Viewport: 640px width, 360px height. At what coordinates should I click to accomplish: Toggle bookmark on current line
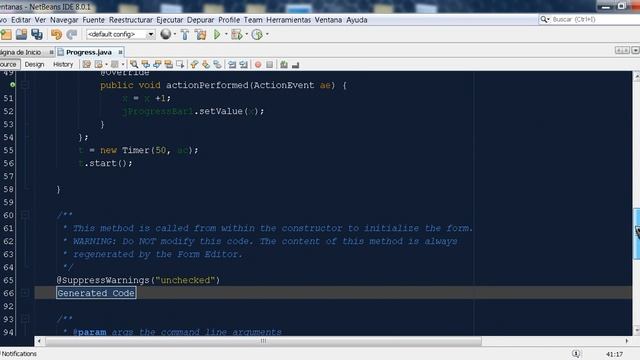pyautogui.click(x=217, y=64)
